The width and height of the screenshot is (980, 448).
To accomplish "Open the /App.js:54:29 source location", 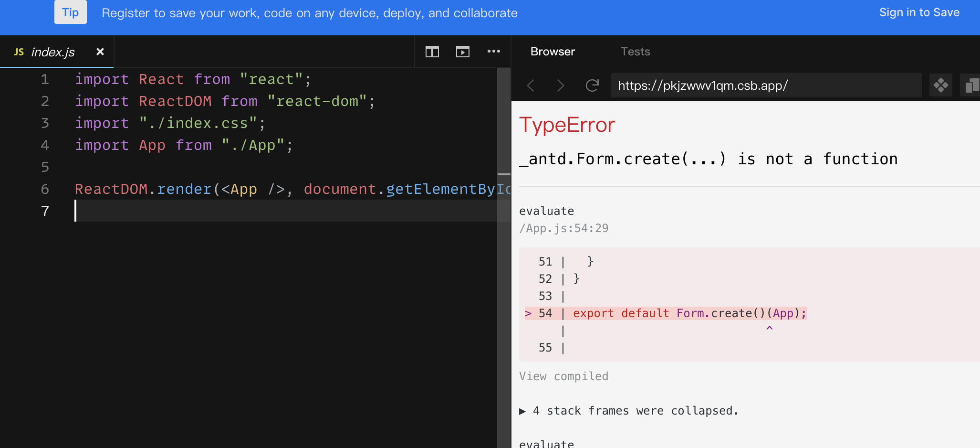I will coord(564,228).
